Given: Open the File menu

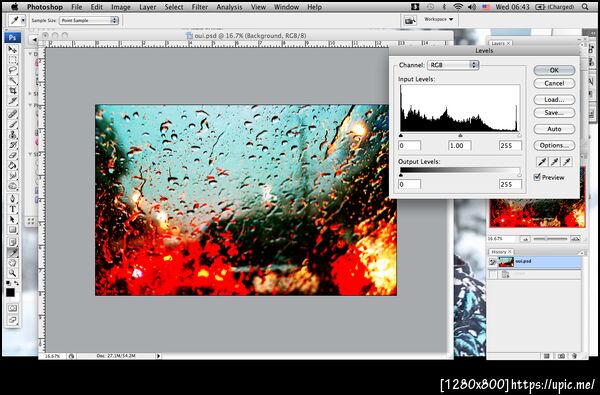Looking at the screenshot, I should tap(77, 7).
